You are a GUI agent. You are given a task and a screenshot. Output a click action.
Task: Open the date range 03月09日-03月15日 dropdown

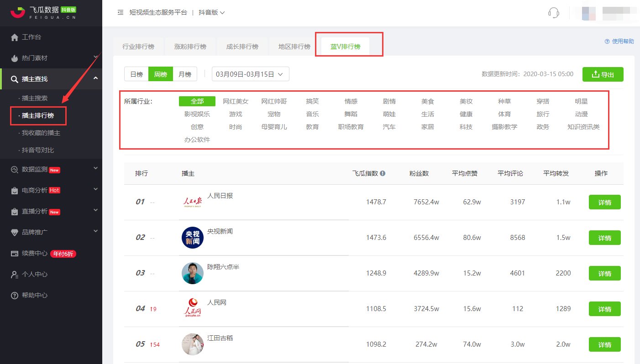250,74
